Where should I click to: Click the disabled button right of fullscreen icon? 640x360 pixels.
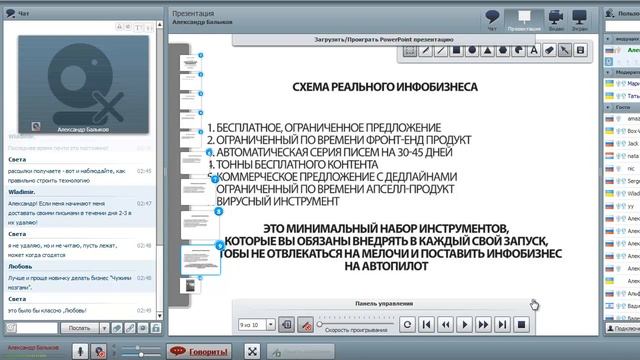(300, 351)
